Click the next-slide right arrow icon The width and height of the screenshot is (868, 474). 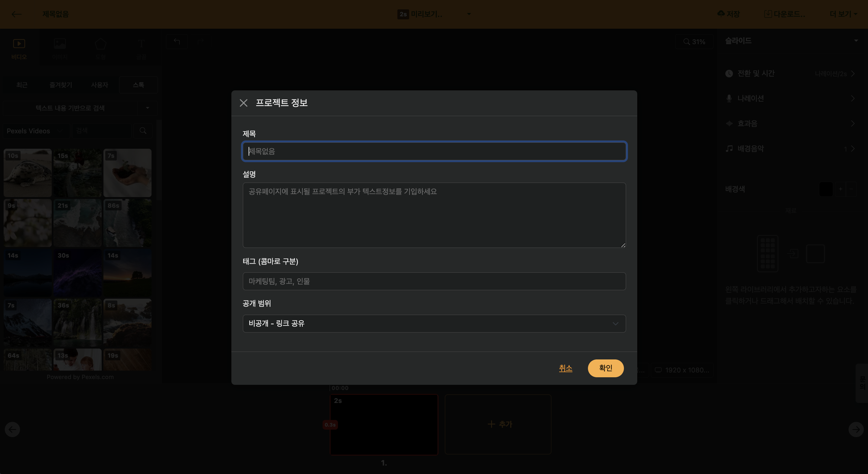point(856,430)
